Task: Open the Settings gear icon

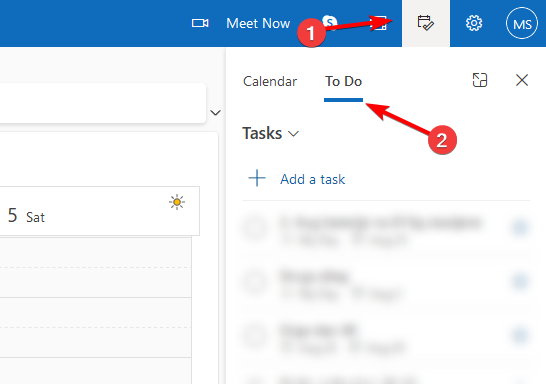Action: [474, 23]
